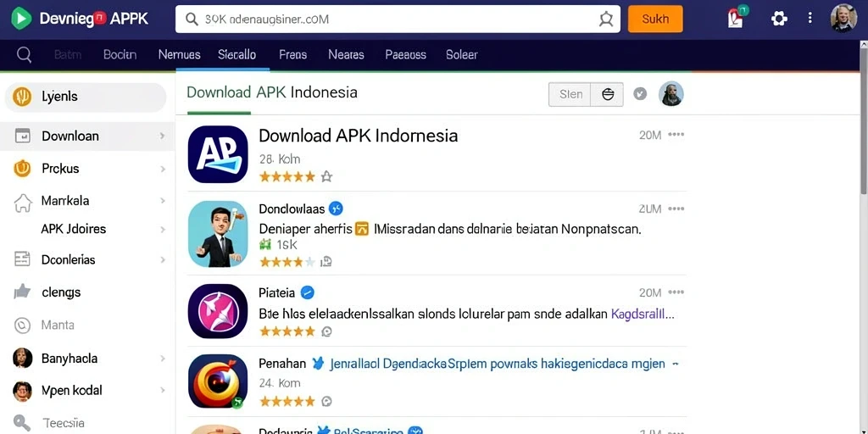Expand the Prckus sidebar chevron
The height and width of the screenshot is (434, 868).
[162, 169]
